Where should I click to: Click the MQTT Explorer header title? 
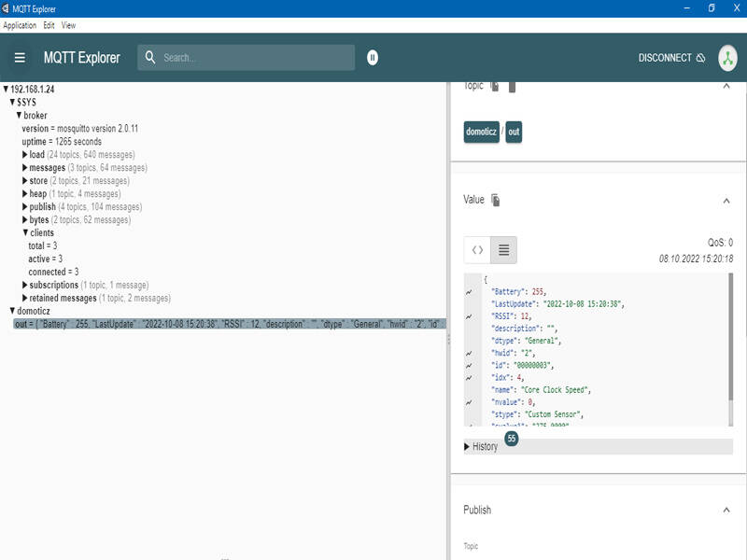[x=82, y=58]
